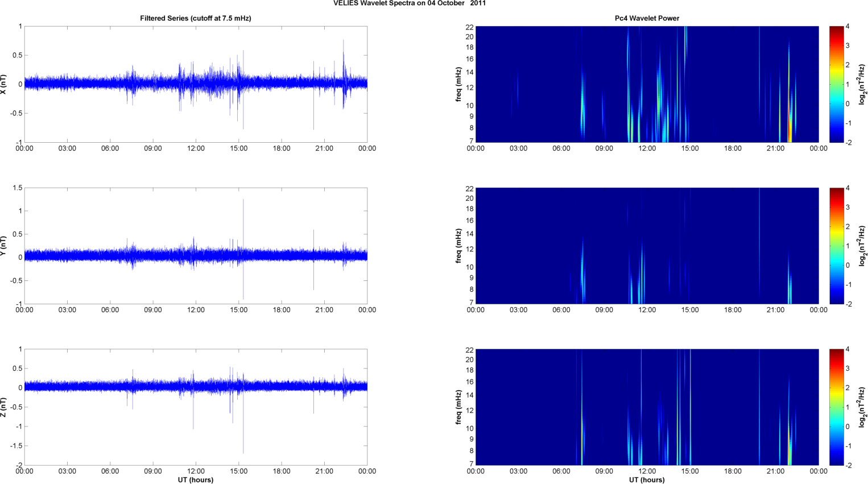Click the colorbar beside the X wavelet spectrogram

[x=837, y=84]
